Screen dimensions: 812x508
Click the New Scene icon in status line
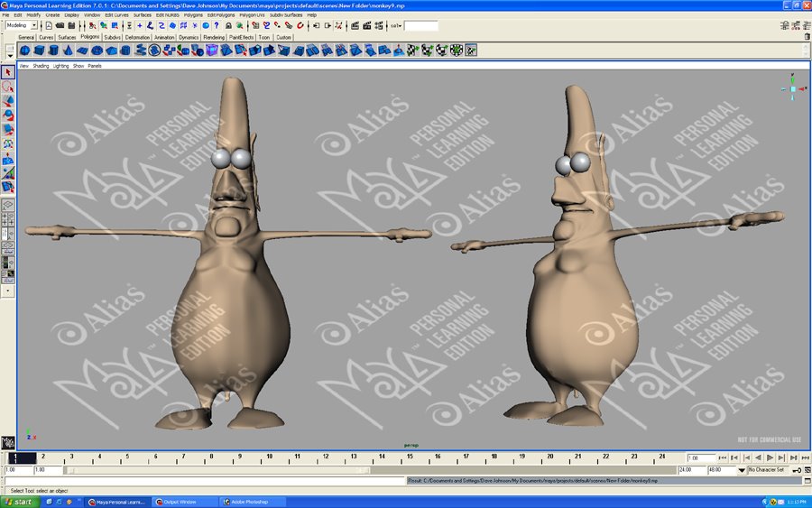coord(49,25)
